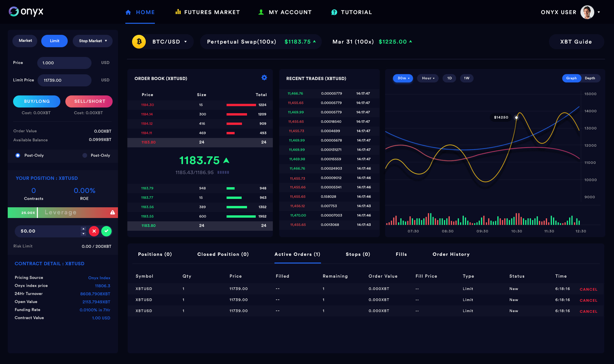
Task: Select the right Post-Only radio button
Action: click(85, 155)
